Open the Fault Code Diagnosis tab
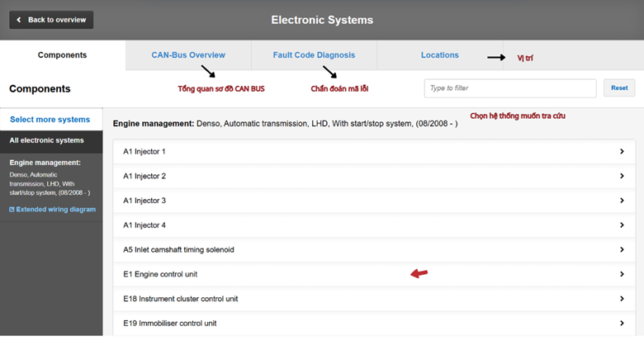The height and width of the screenshot is (350, 644). [x=314, y=55]
